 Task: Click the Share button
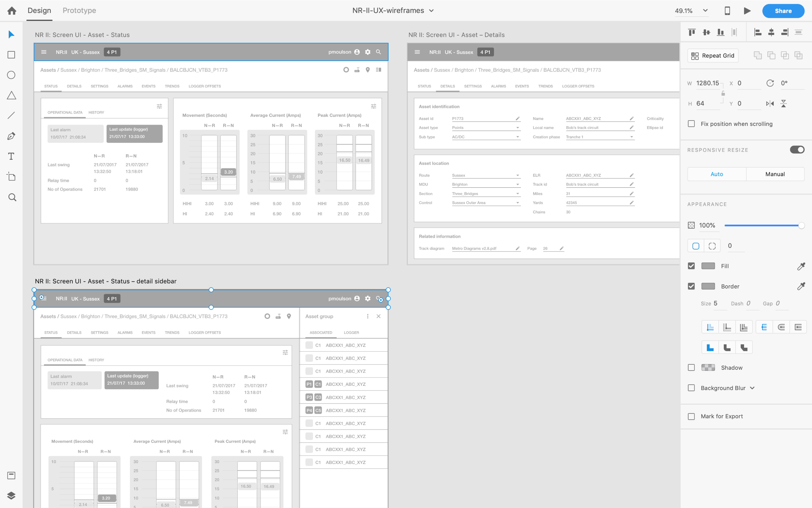783,11
